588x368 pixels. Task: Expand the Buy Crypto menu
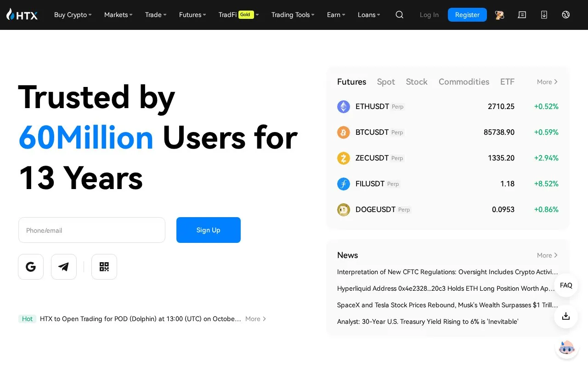pyautogui.click(x=73, y=15)
